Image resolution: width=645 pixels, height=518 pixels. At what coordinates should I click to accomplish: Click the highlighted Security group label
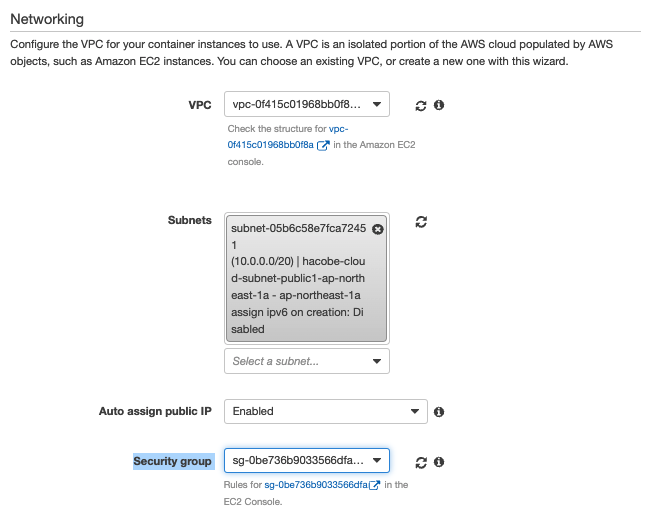pos(172,461)
